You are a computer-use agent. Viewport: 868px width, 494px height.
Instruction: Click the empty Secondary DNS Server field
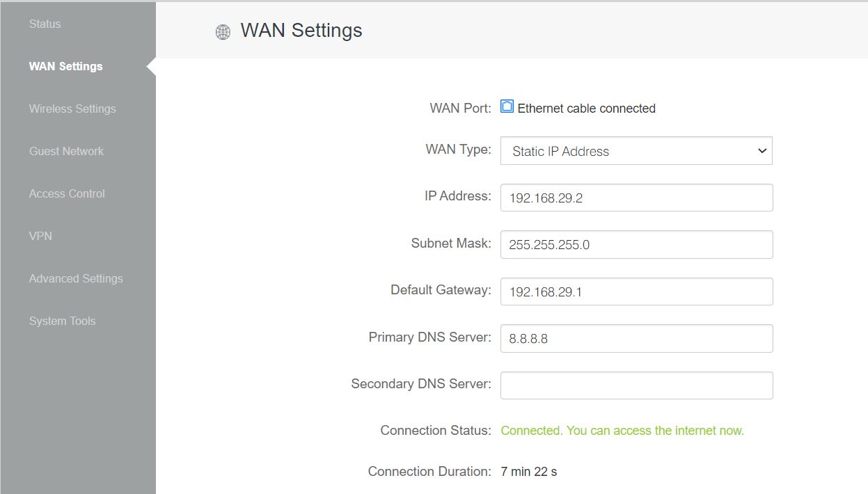click(x=636, y=385)
